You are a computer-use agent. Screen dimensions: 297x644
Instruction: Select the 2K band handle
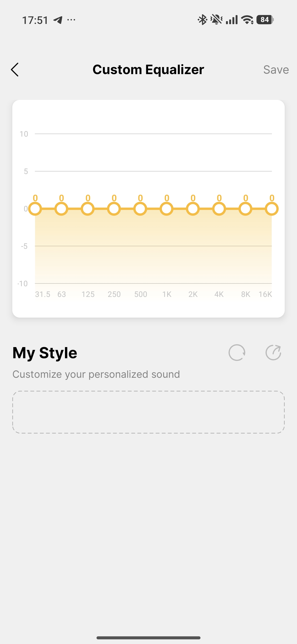[193, 209]
